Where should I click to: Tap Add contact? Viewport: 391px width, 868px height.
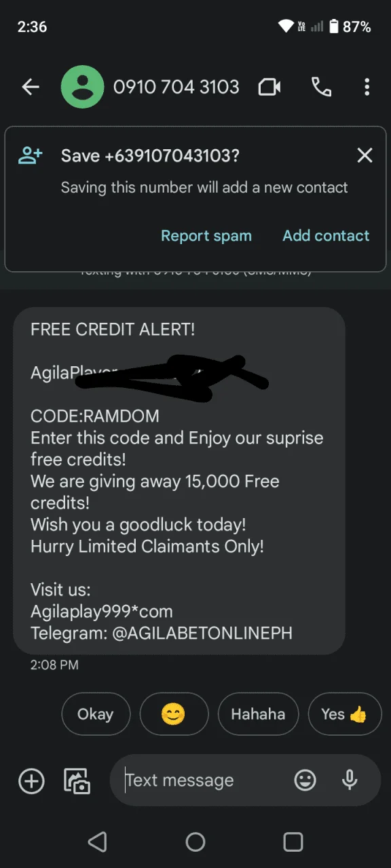(326, 235)
